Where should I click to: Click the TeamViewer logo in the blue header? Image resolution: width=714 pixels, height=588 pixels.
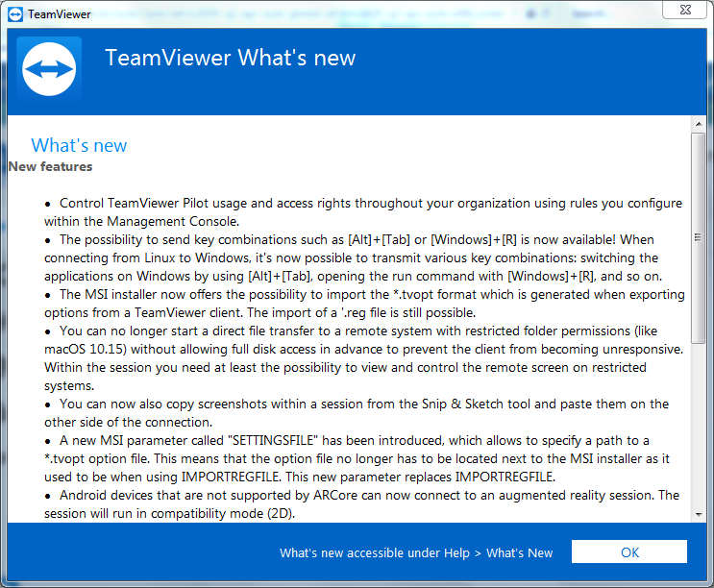click(x=49, y=69)
